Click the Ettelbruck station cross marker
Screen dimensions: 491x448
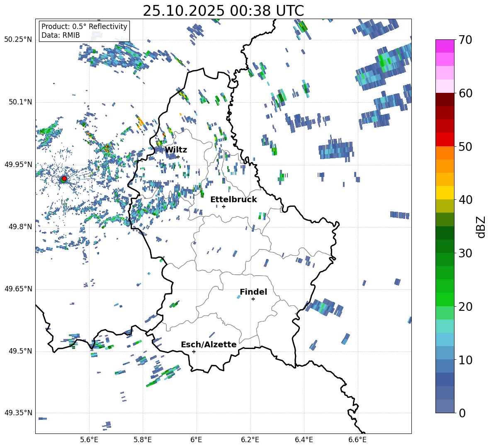click(x=224, y=206)
